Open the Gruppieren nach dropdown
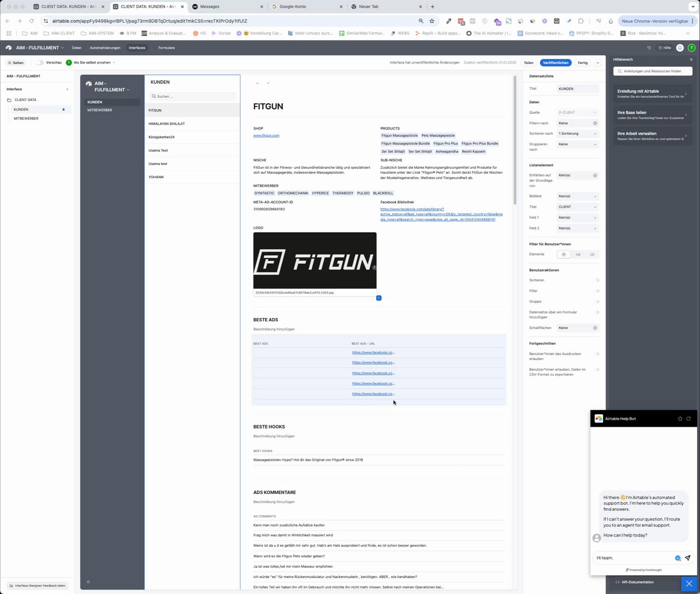The width and height of the screenshot is (700, 594). point(578,144)
